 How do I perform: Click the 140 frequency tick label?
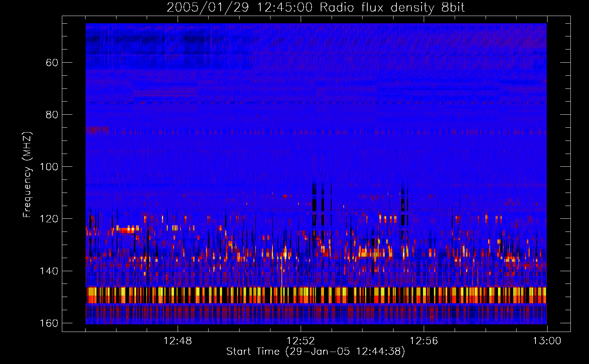(x=49, y=271)
